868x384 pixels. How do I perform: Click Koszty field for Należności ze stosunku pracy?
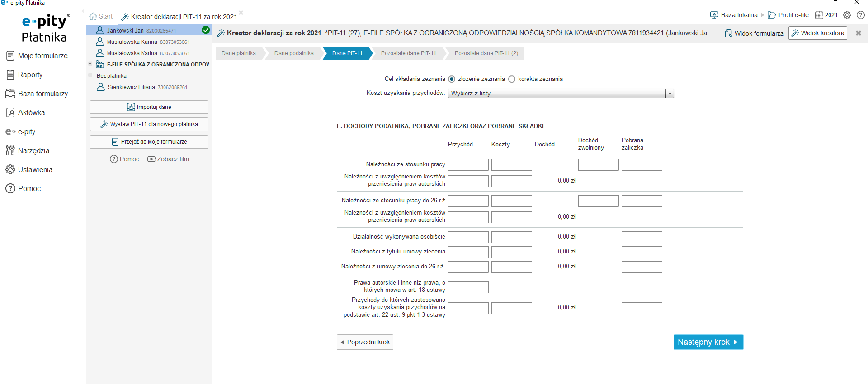coord(512,165)
